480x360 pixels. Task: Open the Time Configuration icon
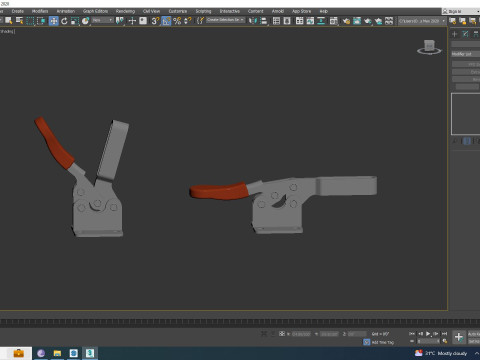click(x=445, y=341)
